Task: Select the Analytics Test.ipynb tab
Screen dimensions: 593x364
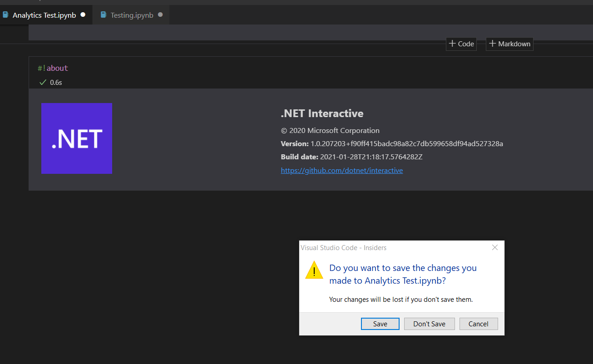Action: click(43, 15)
